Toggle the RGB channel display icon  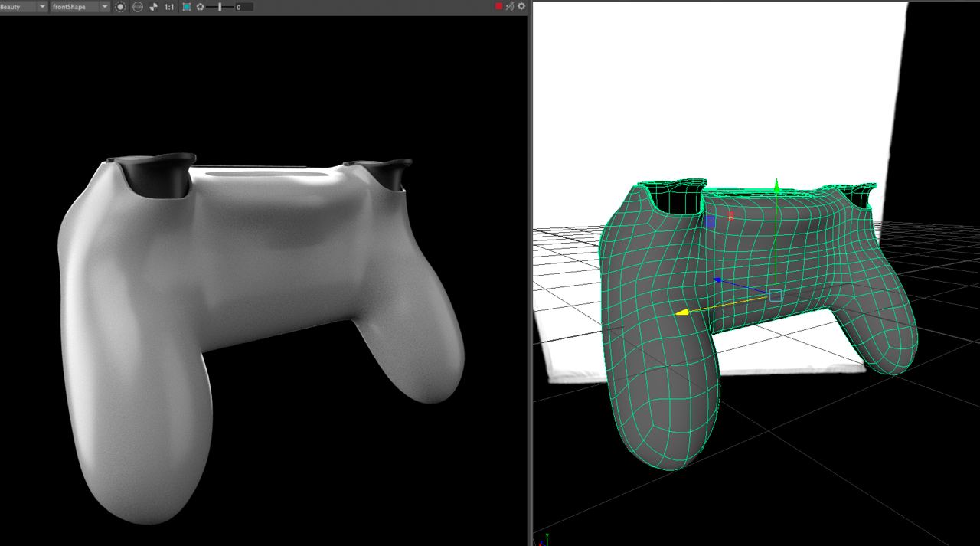click(138, 7)
